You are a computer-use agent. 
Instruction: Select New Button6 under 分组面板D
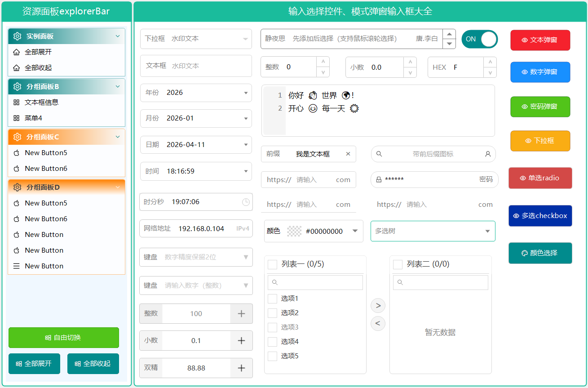66,219
